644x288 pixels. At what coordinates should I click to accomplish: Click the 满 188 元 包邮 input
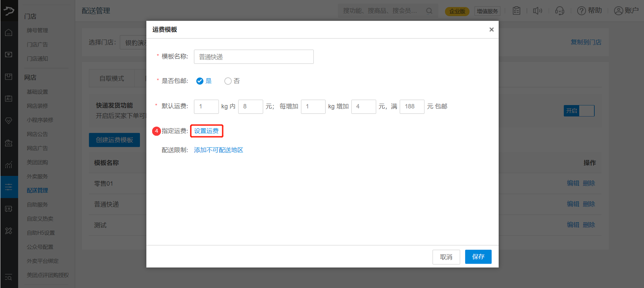pos(412,107)
